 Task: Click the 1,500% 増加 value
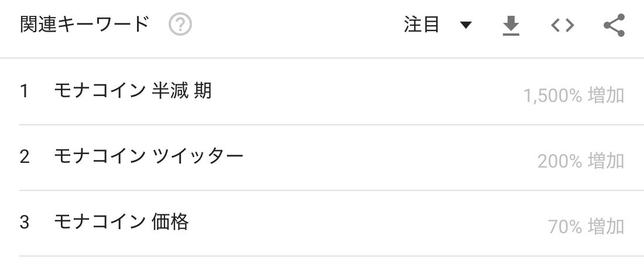click(574, 96)
